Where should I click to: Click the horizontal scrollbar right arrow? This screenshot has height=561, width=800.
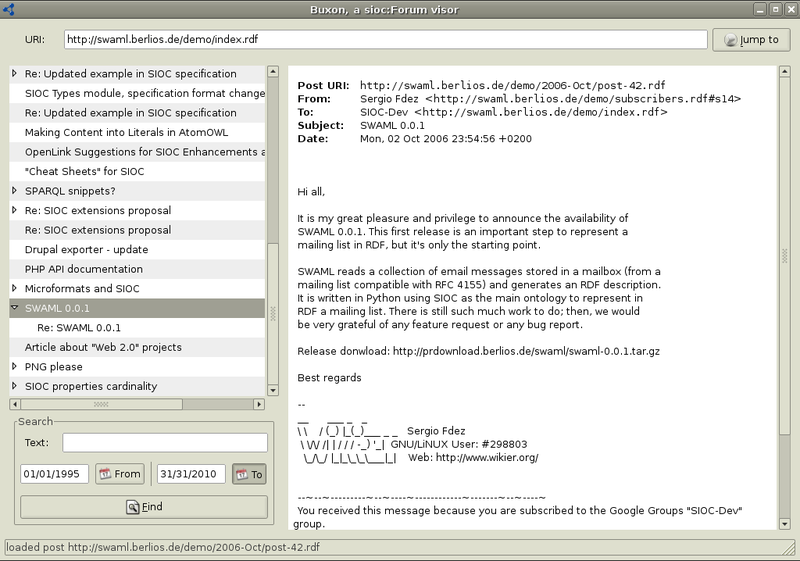(259, 404)
